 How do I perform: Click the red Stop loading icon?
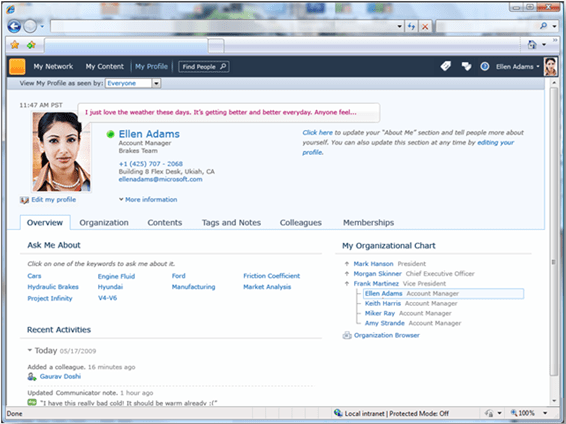(425, 26)
